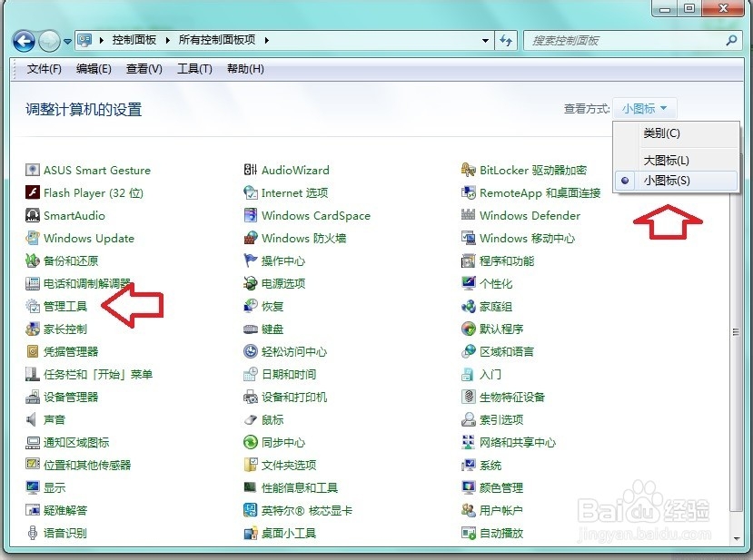
Task: Click the 程序和功能 icon
Action: click(x=468, y=260)
